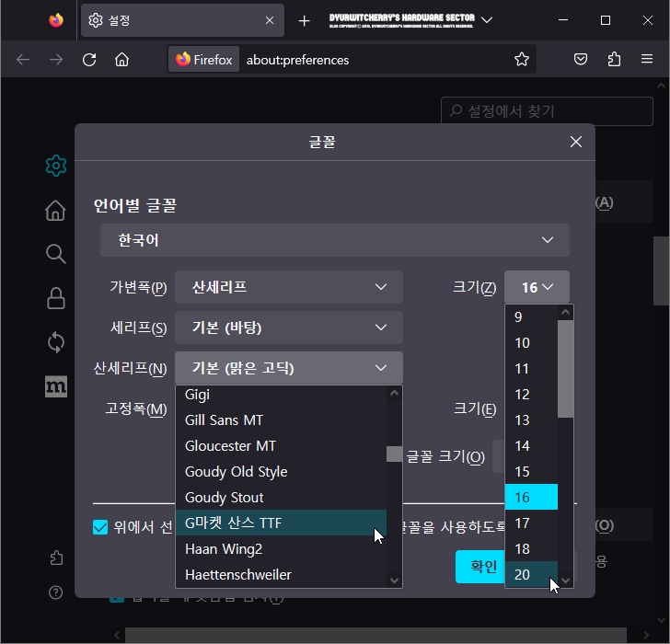Open Firefox support help icon
This screenshot has height=644, width=670.
(56, 592)
